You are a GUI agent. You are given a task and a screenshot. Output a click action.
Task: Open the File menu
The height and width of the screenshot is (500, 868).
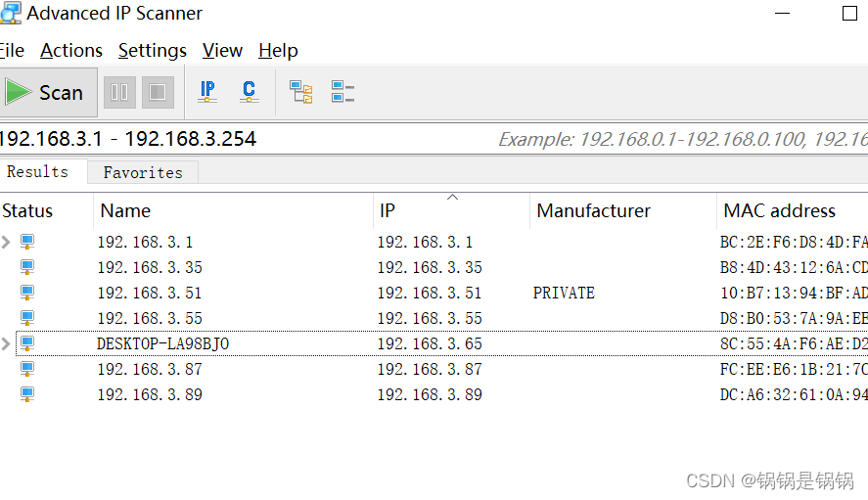[11, 50]
